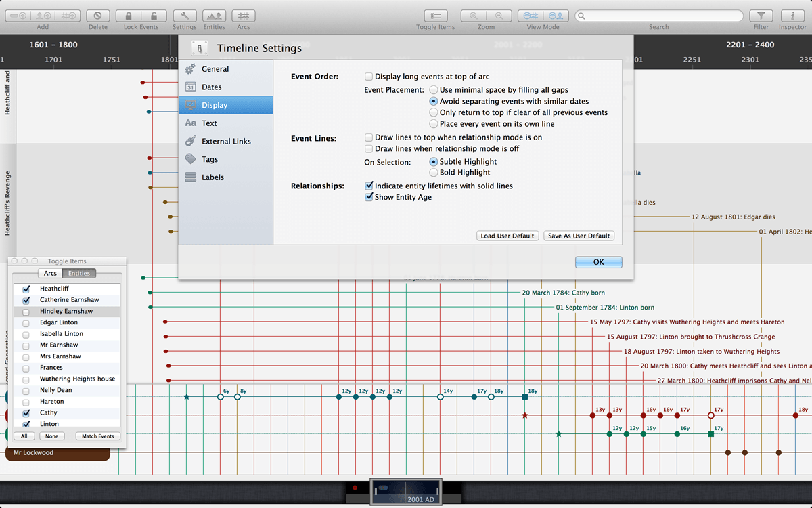
Task: Click the Toggle Items toolbar icon
Action: click(x=436, y=15)
